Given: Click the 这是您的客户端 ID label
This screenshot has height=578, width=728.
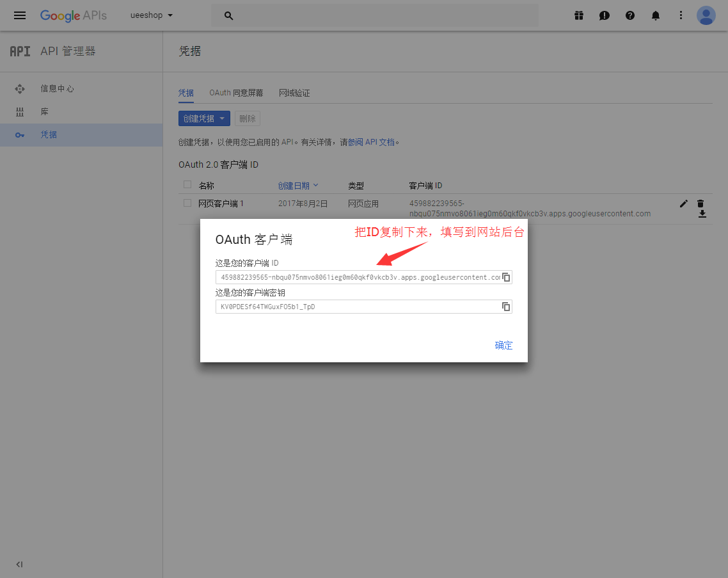Looking at the screenshot, I should click(x=247, y=263).
